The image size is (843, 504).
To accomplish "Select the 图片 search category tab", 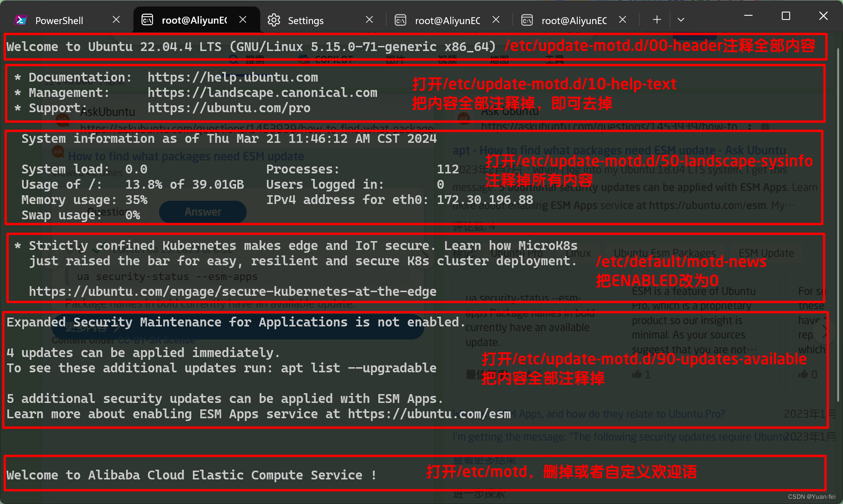I will (x=395, y=59).
